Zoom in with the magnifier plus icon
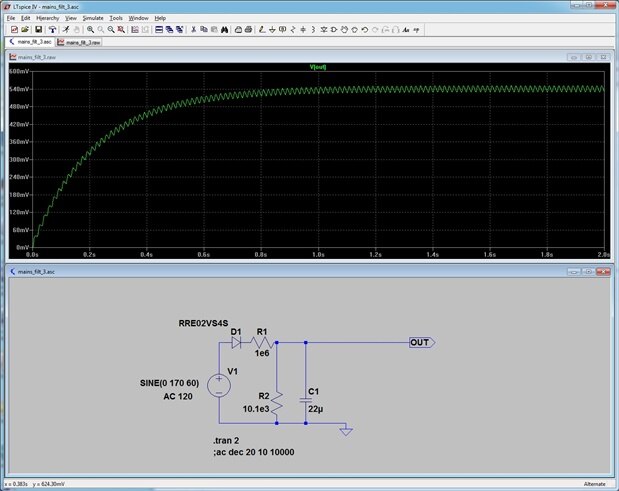 click(91, 30)
